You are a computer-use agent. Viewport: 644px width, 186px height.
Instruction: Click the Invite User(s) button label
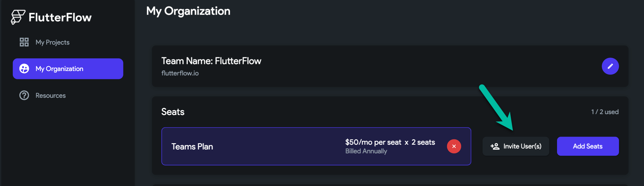(522, 146)
